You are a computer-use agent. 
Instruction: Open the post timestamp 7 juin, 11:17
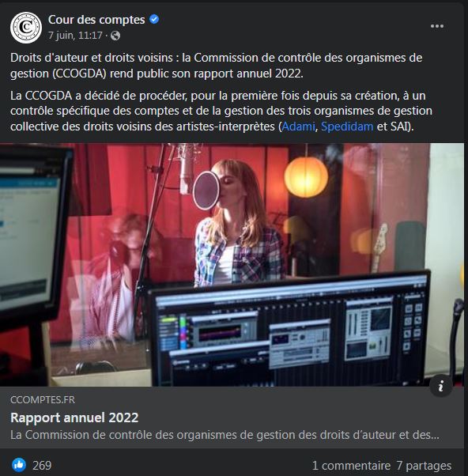click(75, 36)
